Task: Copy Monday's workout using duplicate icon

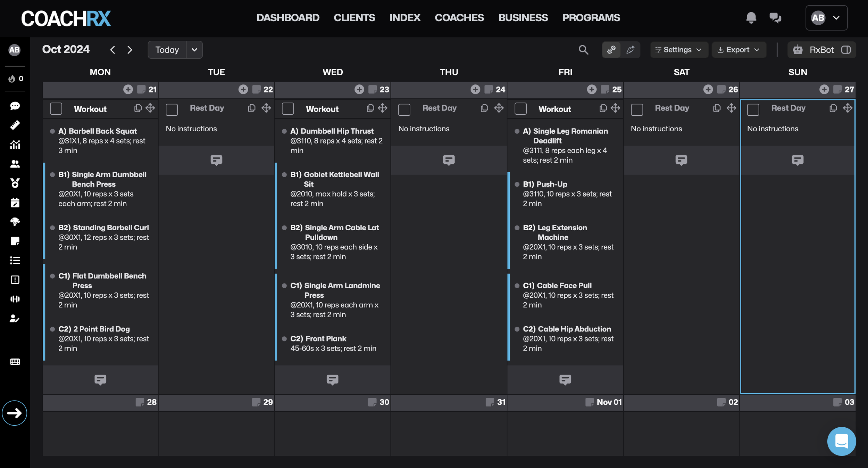Action: click(138, 108)
